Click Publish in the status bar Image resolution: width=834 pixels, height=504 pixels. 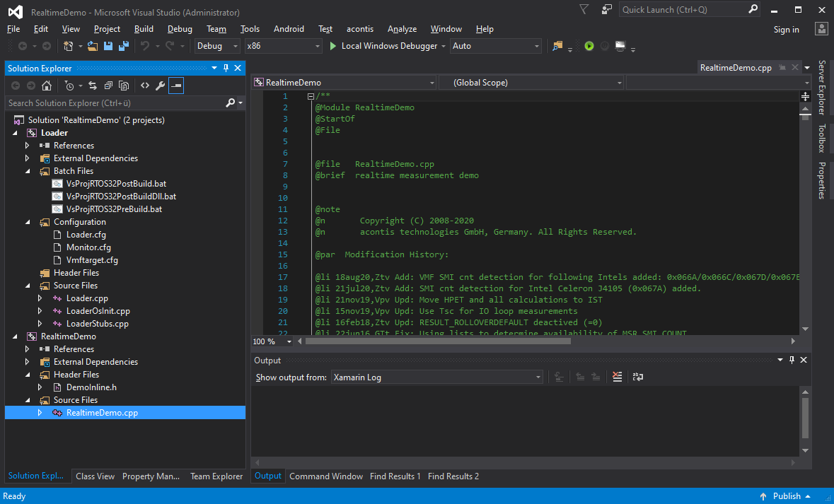787,496
